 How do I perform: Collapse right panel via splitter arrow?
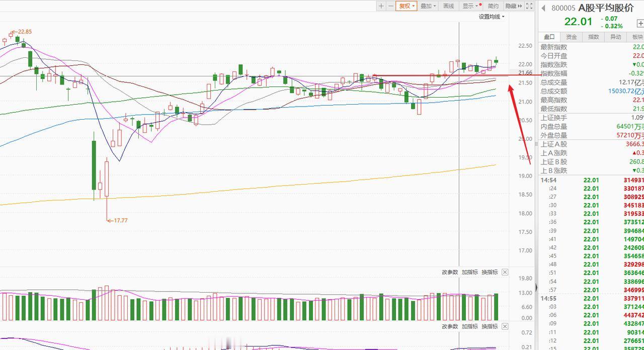536,288
